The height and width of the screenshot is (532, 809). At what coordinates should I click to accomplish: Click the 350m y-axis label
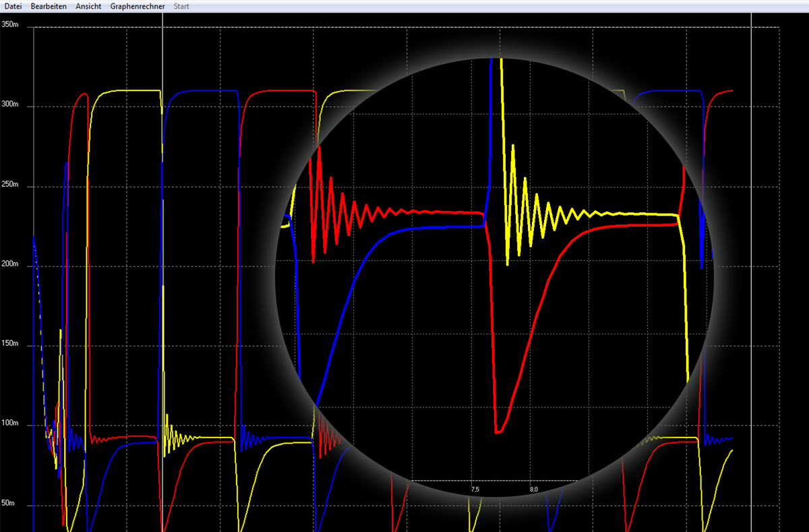[10, 25]
